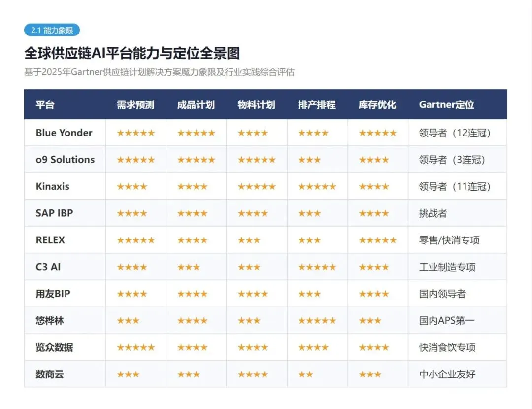Click C3 AI 排产排程 star rating
Image resolution: width=532 pixels, height=409 pixels.
[x=317, y=267]
